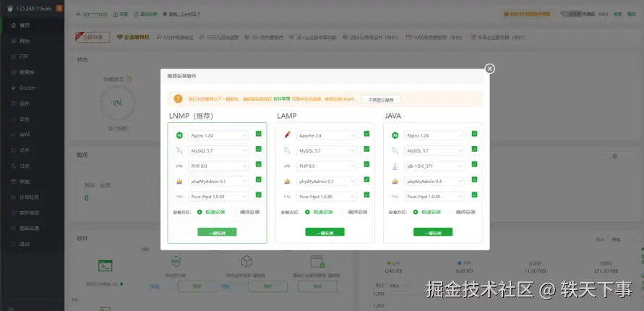Viewport: 644px width, 311px height.
Task: Click the orange notification badge beside the server IP
Action: point(59,8)
